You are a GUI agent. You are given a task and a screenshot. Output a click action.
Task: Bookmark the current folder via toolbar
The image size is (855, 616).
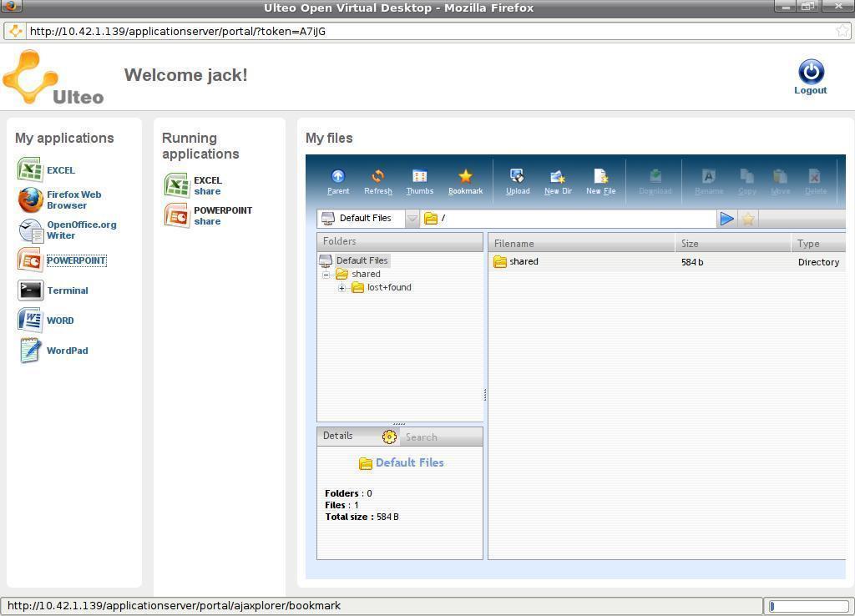click(x=465, y=181)
